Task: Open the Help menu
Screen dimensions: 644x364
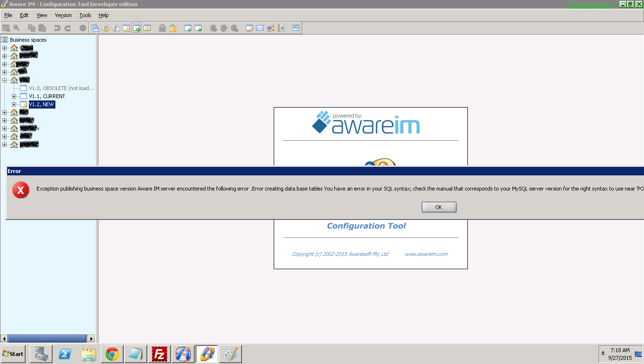Action: point(104,15)
